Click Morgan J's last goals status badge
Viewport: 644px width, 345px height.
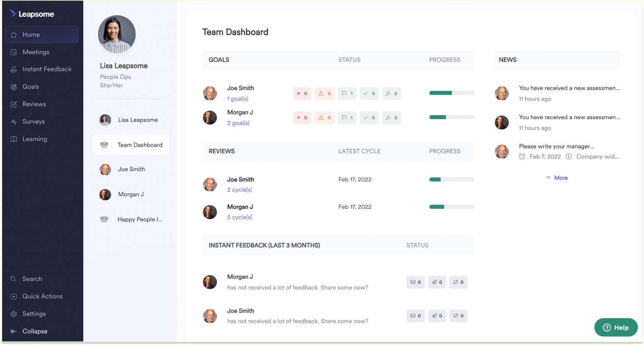coord(391,118)
